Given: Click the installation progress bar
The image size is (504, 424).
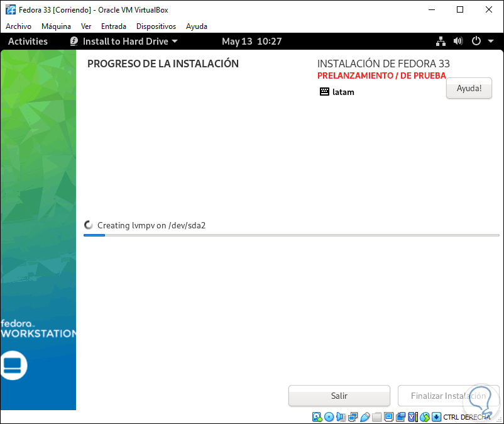Looking at the screenshot, I should [x=291, y=235].
